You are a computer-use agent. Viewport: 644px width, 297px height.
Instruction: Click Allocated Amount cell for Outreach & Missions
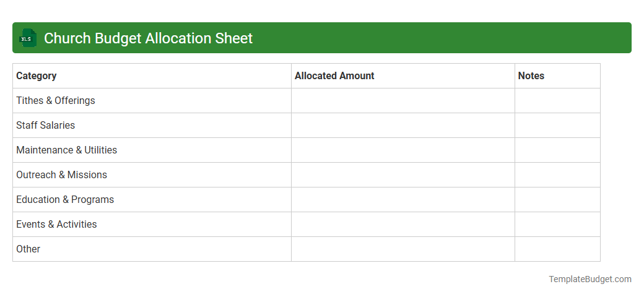403,174
